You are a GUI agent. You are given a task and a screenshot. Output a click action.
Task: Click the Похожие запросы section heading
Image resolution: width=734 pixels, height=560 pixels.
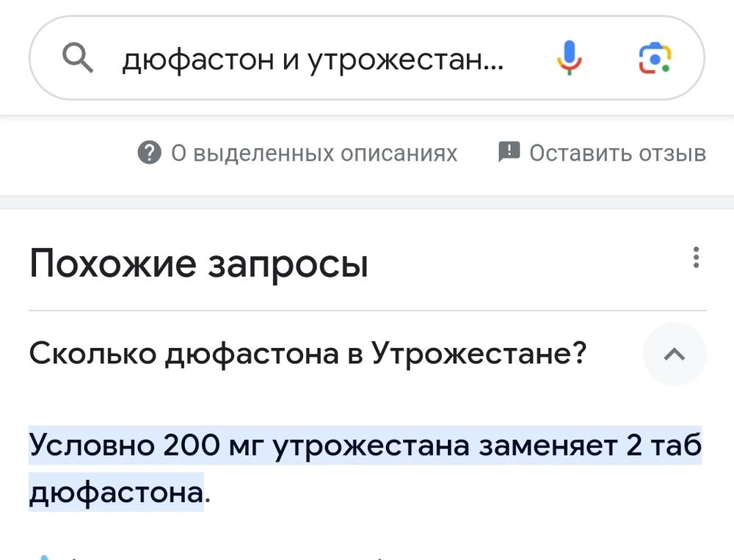pyautogui.click(x=198, y=263)
